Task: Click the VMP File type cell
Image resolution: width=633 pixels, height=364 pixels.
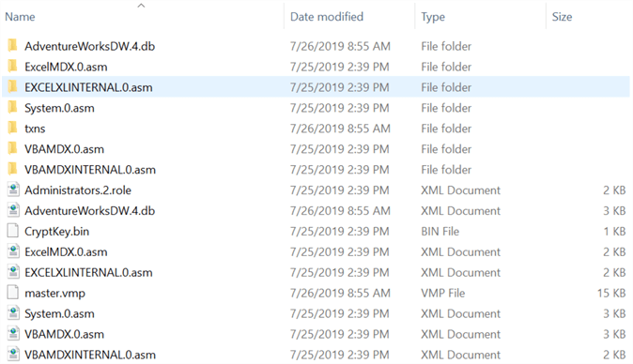Action: [x=443, y=293]
